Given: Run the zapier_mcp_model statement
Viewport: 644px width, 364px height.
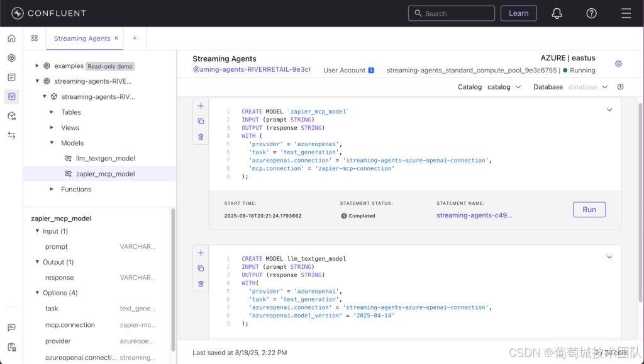Looking at the screenshot, I should 589,210.
